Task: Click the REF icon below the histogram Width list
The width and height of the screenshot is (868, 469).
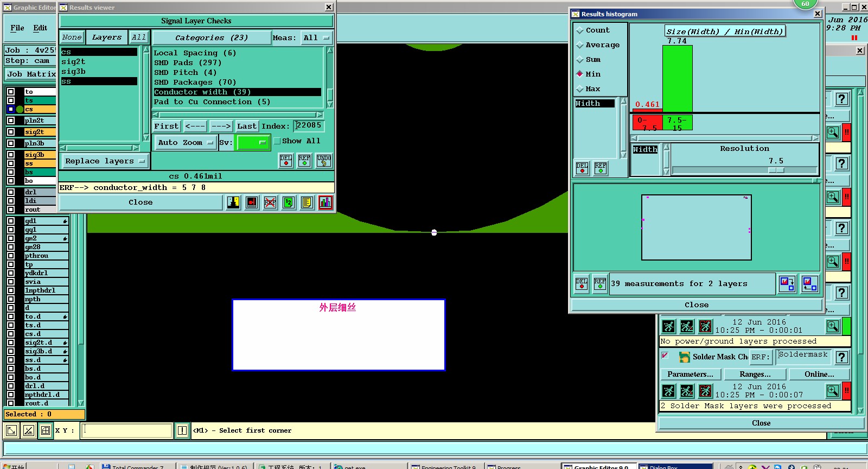Action: tap(601, 168)
